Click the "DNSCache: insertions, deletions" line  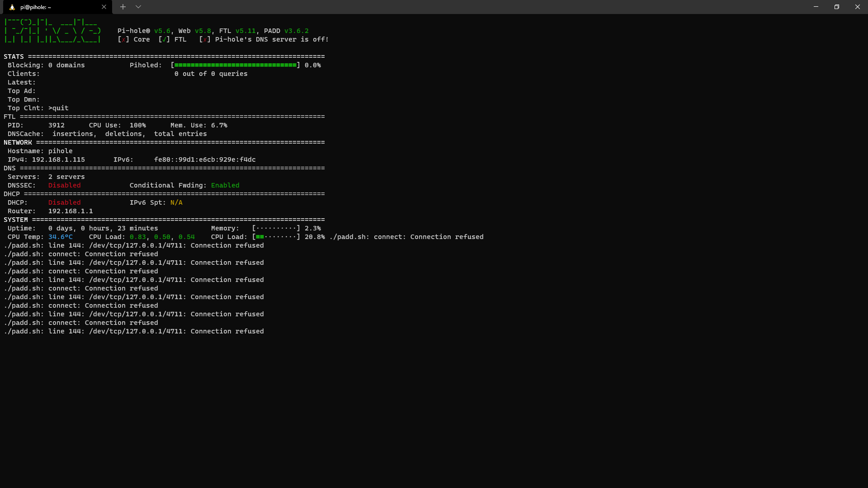coord(107,134)
